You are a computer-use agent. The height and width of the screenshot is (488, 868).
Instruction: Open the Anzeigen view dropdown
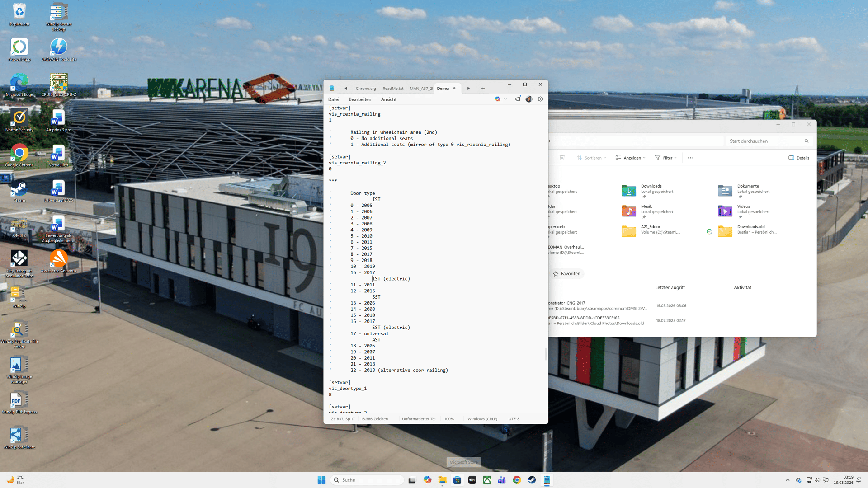[x=631, y=158]
